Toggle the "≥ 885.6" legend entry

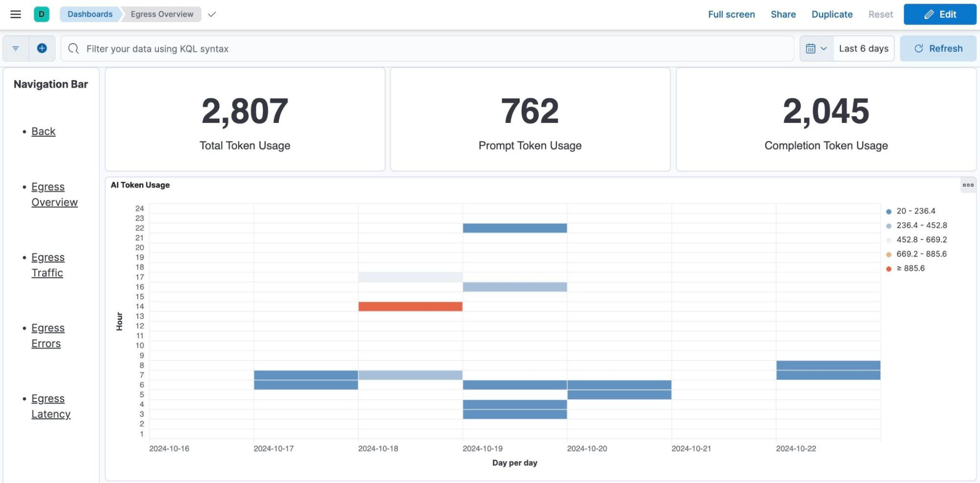(911, 268)
